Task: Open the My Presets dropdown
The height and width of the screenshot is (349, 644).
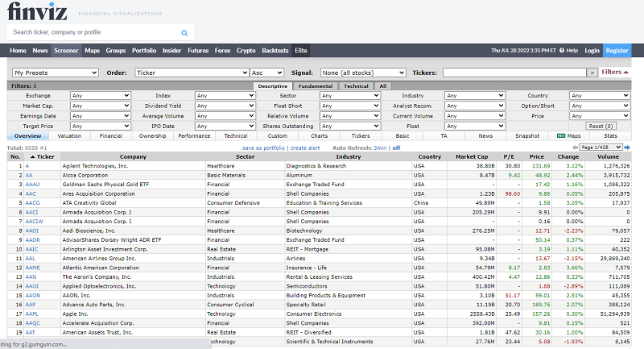Action: 56,73
